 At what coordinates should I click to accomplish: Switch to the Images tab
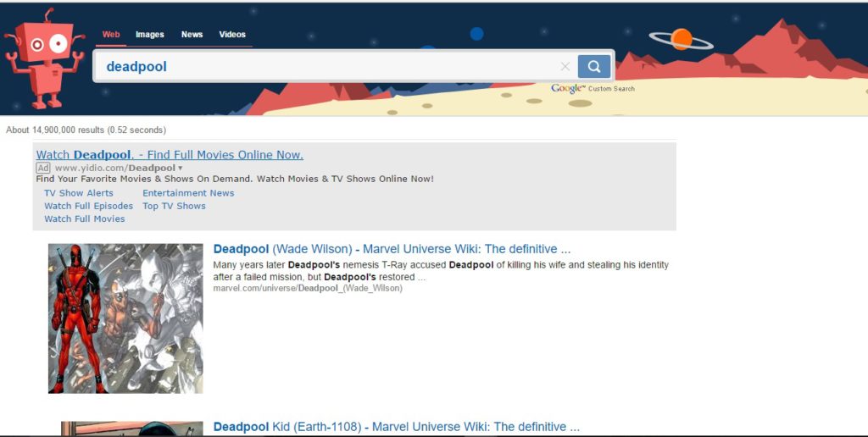[x=150, y=35]
